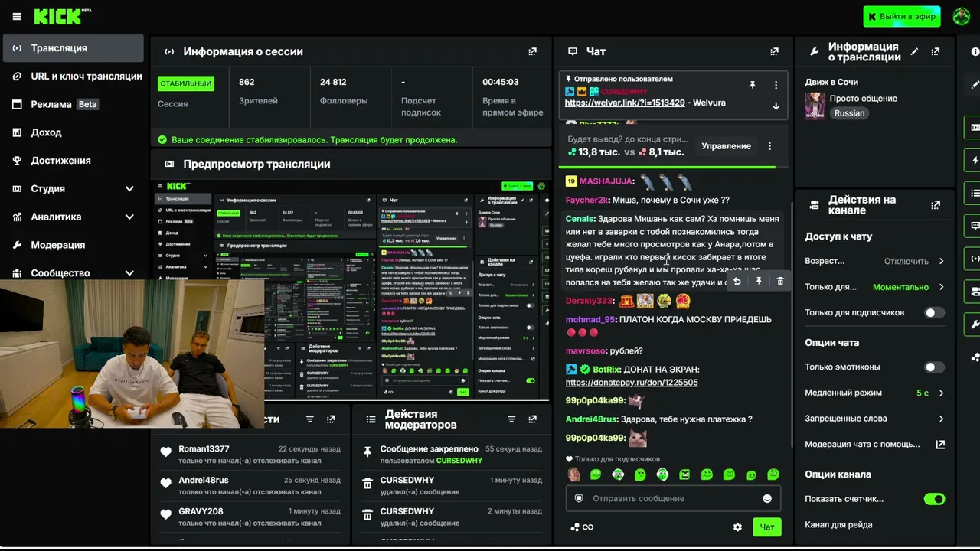The image size is (980, 551).
Task: Select Трансляция in the left sidebar
Action: pyautogui.click(x=73, y=48)
